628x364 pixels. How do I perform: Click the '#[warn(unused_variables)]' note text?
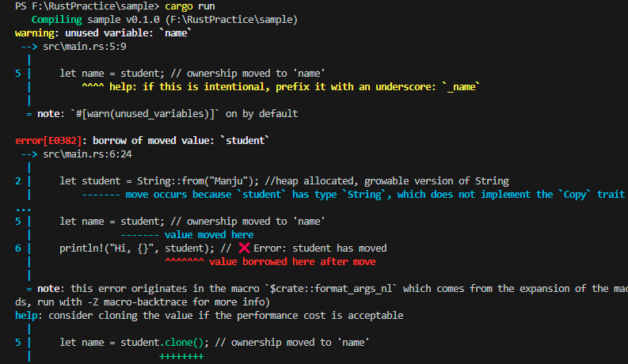pyautogui.click(x=145, y=114)
